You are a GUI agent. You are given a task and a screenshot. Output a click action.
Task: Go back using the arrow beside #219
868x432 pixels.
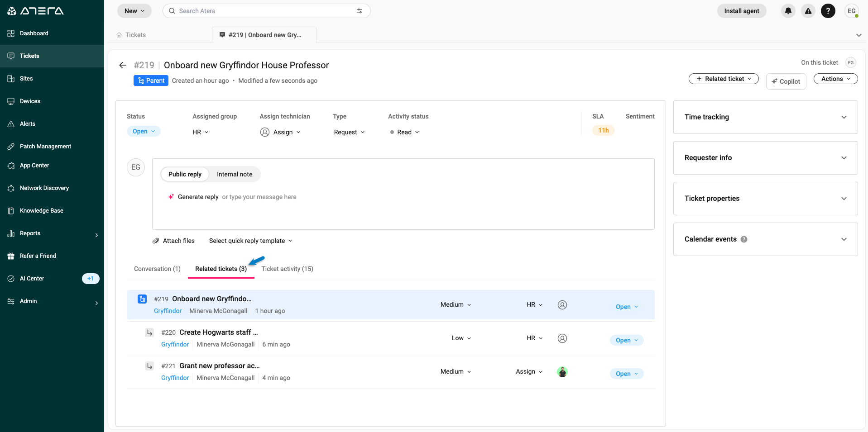tap(122, 65)
